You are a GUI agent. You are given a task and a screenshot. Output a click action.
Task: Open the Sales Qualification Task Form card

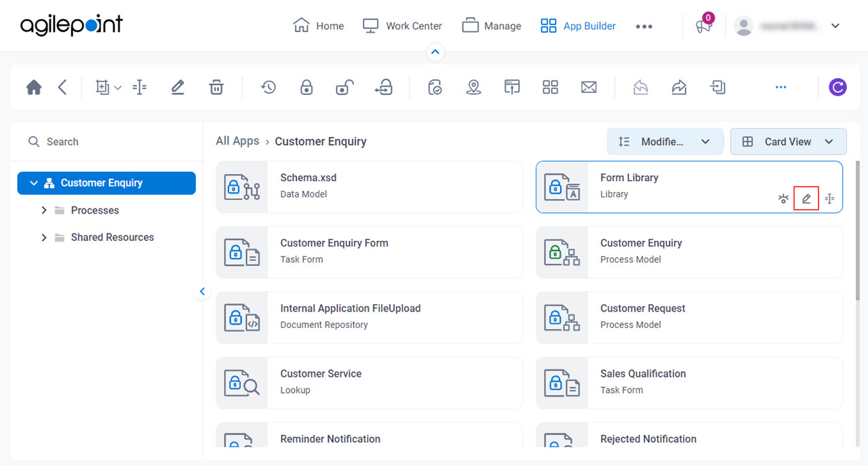point(689,383)
